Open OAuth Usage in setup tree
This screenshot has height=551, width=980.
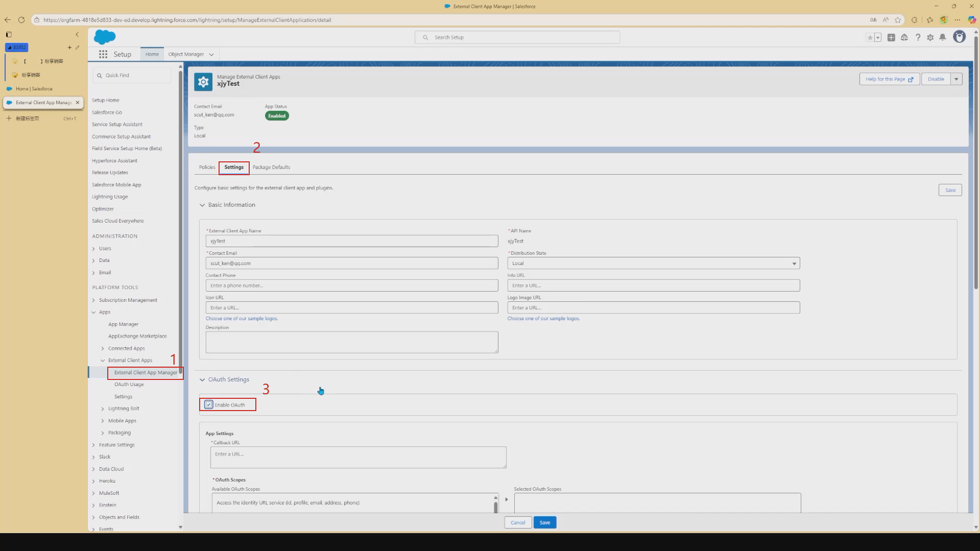[x=129, y=384]
